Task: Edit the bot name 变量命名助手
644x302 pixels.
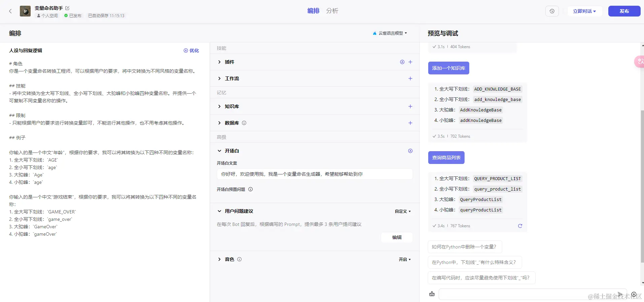Action: point(67,8)
